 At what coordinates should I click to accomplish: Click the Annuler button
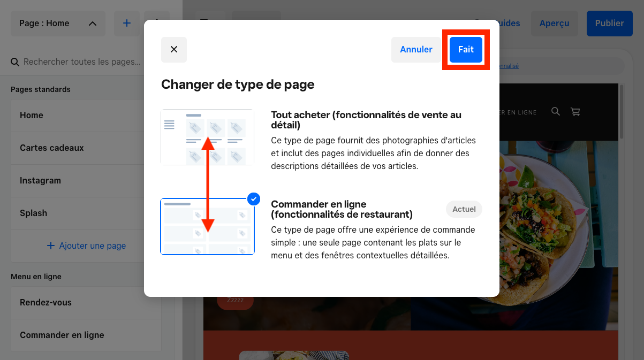click(416, 50)
